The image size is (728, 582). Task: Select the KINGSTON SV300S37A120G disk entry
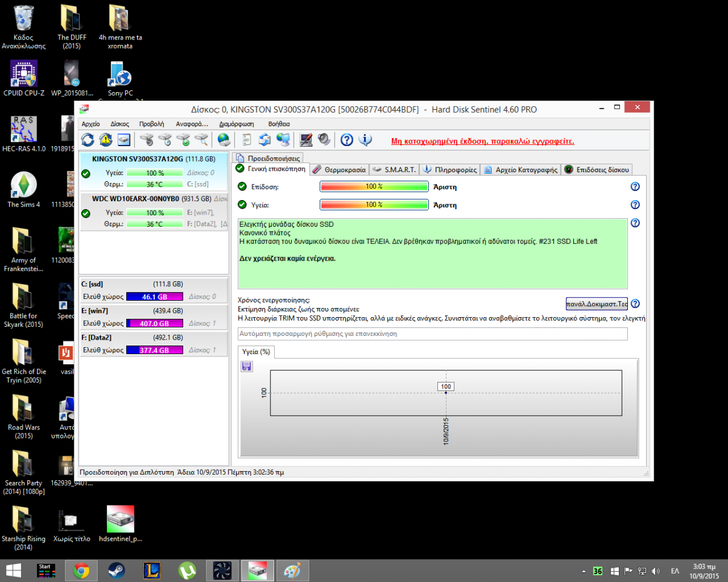point(154,171)
